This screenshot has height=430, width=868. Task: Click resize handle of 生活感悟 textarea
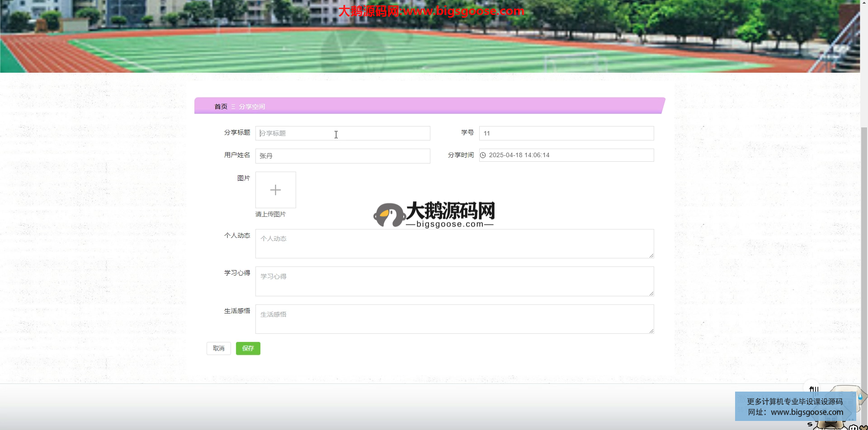pyautogui.click(x=651, y=331)
